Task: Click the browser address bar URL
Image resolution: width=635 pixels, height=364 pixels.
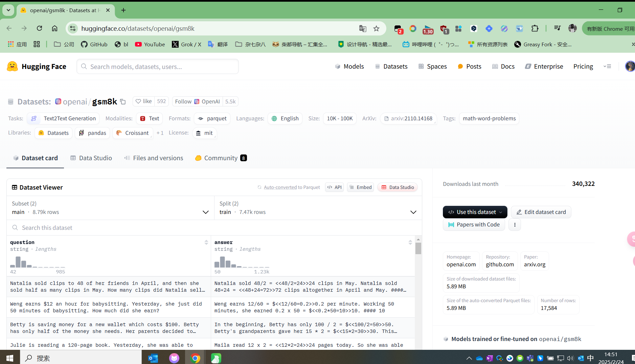Action: [x=138, y=29]
